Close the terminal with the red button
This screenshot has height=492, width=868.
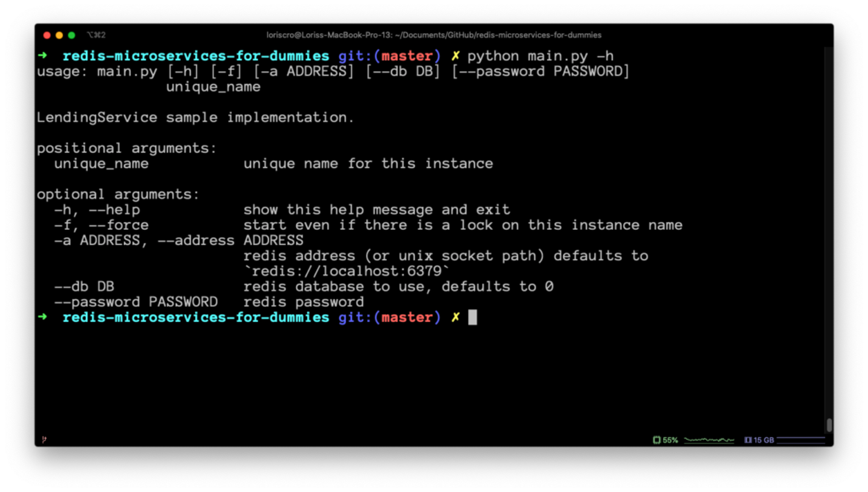coord(47,35)
